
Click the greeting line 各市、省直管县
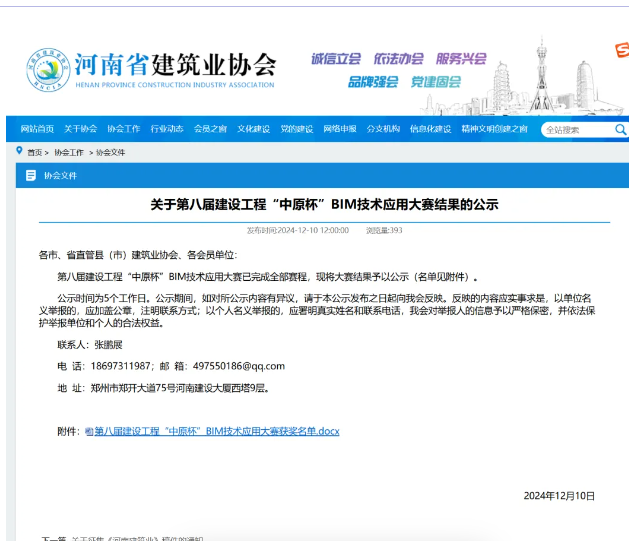pyautogui.click(x=138, y=255)
